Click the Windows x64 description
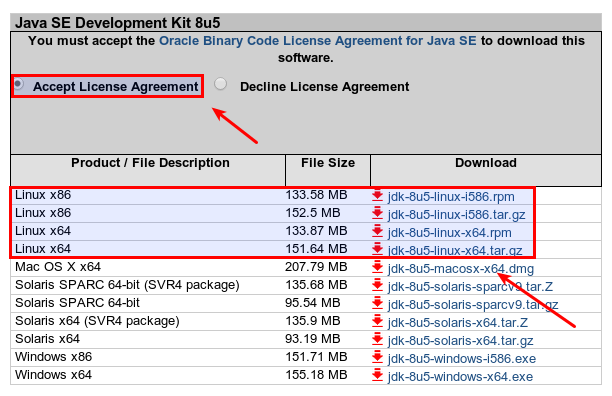Viewport: 612px width, 396px height. [x=53, y=375]
